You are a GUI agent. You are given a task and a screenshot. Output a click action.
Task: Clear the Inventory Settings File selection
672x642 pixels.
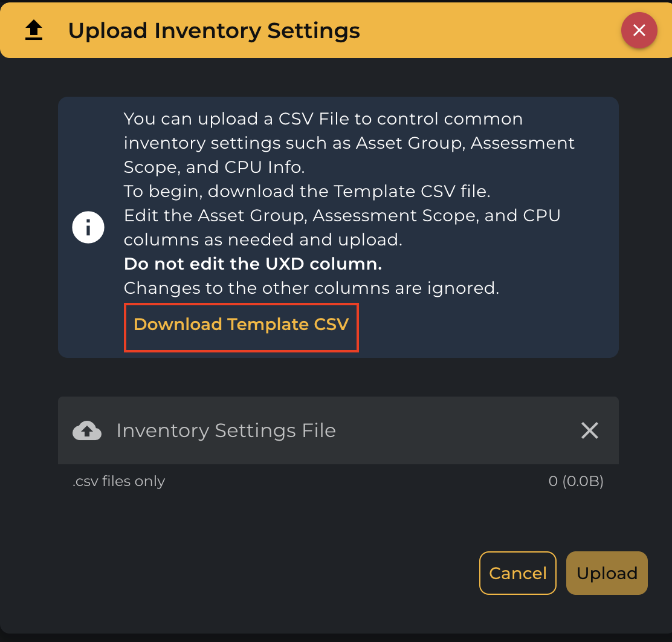click(x=589, y=430)
